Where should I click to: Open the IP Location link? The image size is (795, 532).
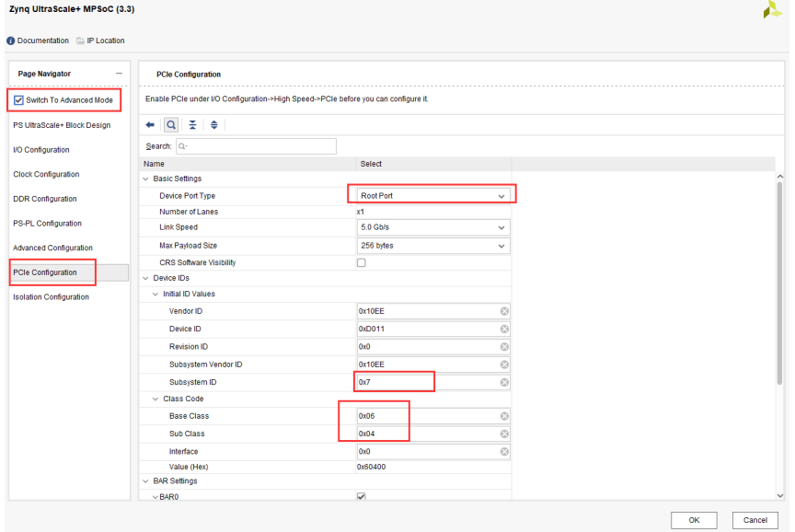pos(106,40)
